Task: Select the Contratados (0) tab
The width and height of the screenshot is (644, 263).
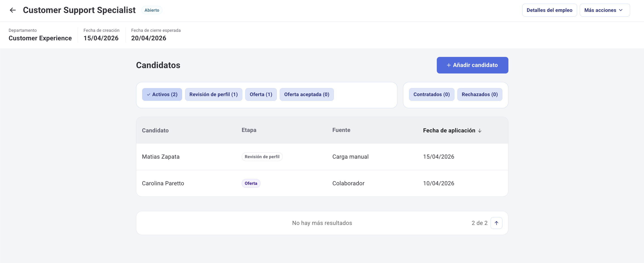Action: [431, 94]
